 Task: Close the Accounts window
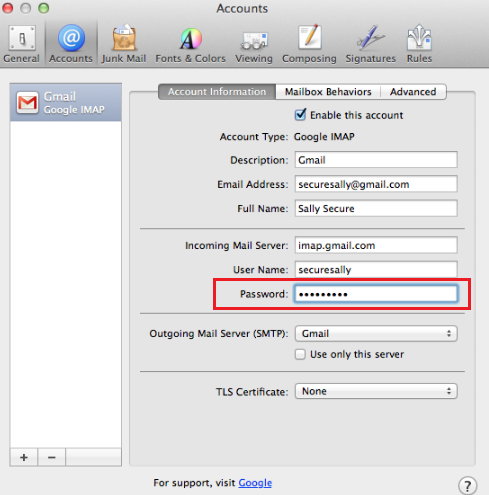pos(7,8)
